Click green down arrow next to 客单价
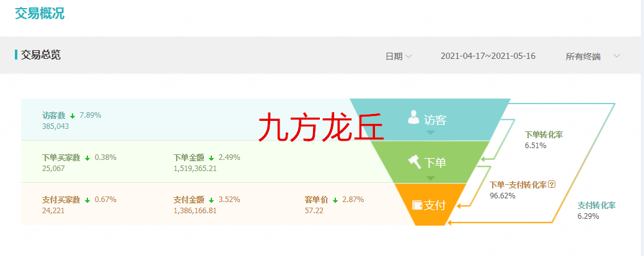Viewport: 644px width, 256px height. tap(335, 200)
